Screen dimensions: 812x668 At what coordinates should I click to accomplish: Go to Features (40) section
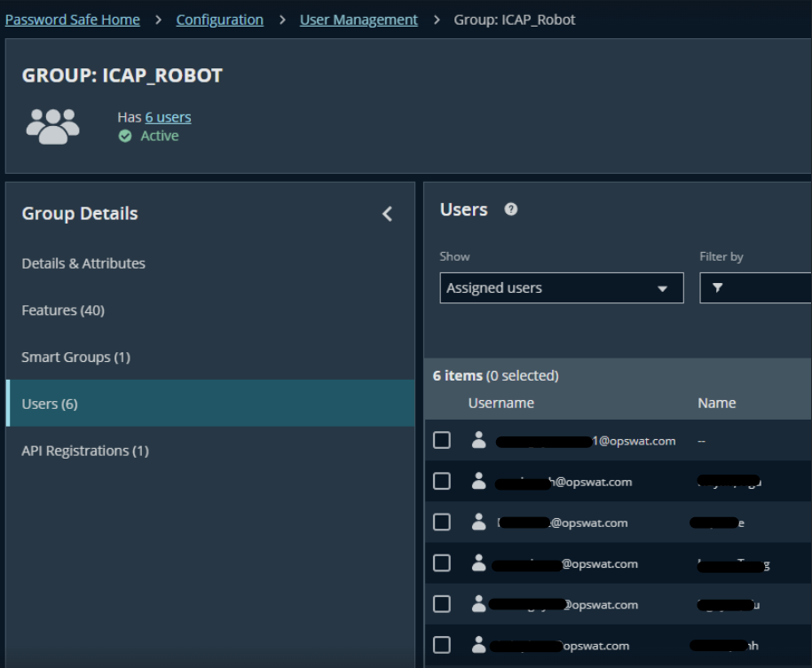coord(63,310)
